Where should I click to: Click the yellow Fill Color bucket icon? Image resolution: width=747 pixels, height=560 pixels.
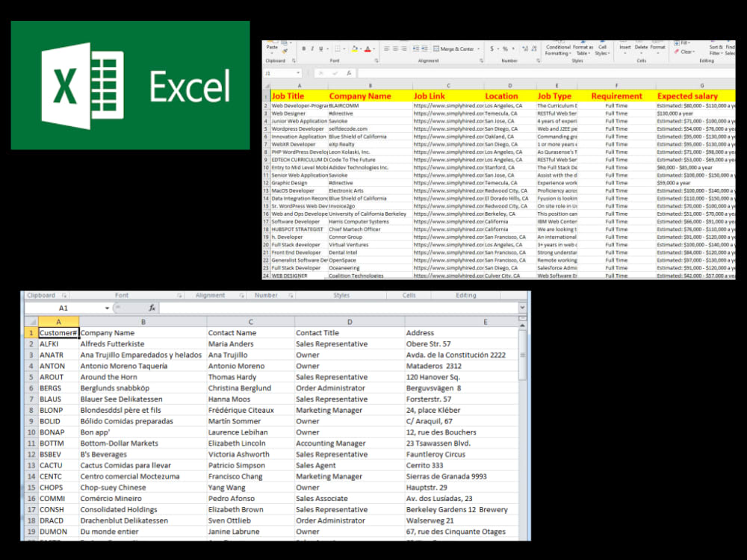pyautogui.click(x=354, y=49)
